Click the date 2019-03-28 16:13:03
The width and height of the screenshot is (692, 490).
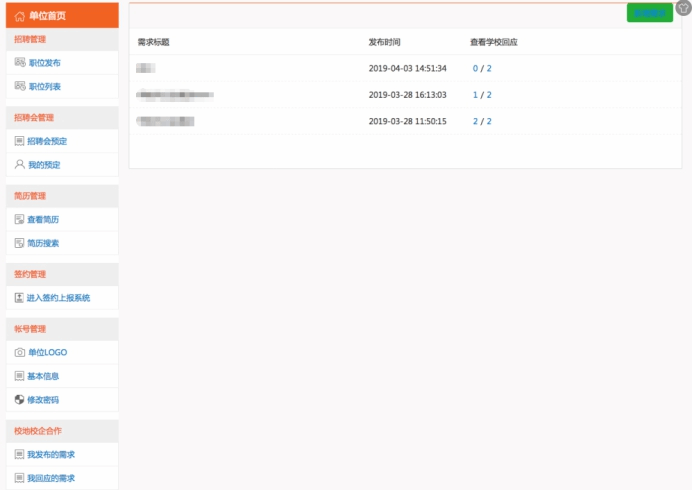coord(407,95)
